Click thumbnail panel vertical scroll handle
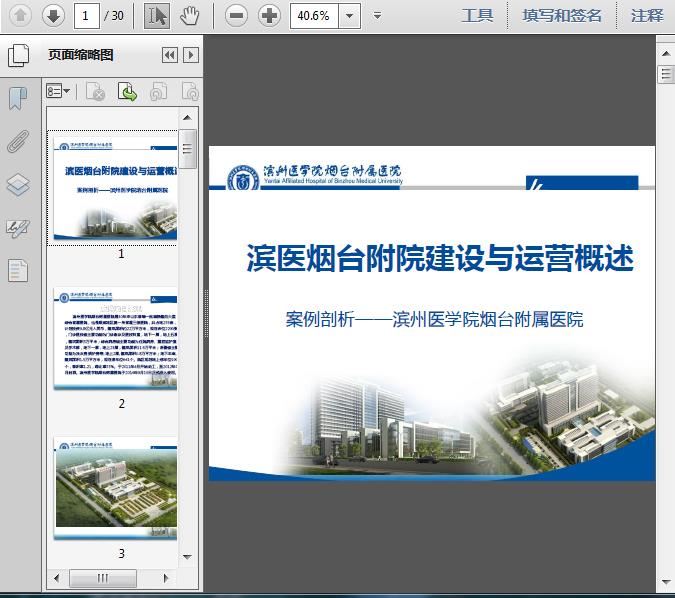Viewport: 675px width, 598px height. (187, 149)
